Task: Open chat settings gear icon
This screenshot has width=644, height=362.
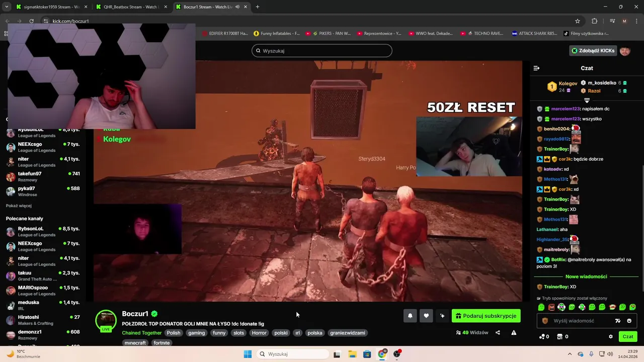Action: click(611, 336)
